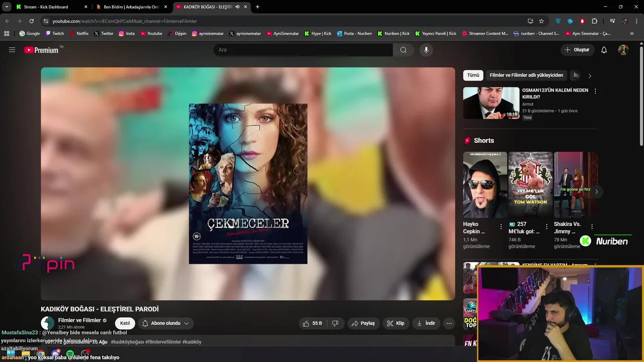Open Hype | Kick bookmark
Screen dimensions: 644x362
317,34
